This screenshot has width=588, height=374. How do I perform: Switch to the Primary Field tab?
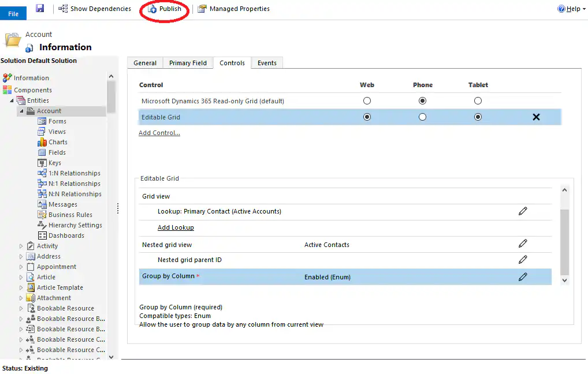click(188, 62)
